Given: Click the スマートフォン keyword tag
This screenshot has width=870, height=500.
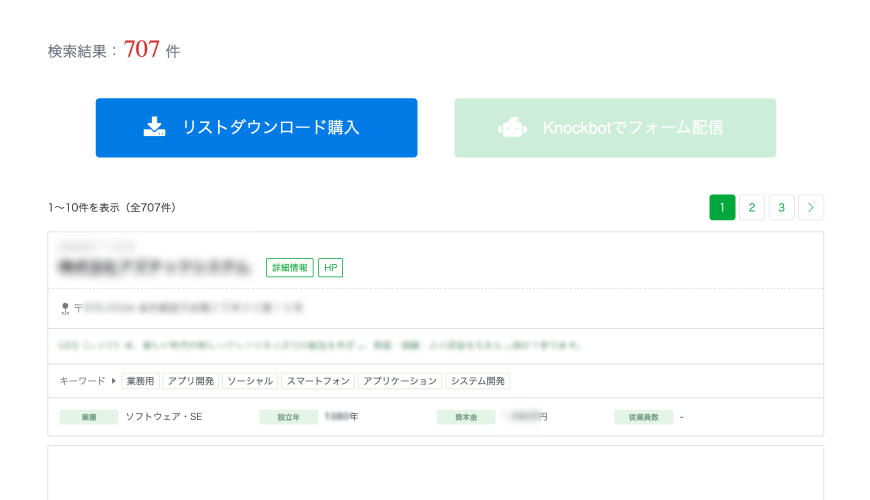Looking at the screenshot, I should (318, 381).
